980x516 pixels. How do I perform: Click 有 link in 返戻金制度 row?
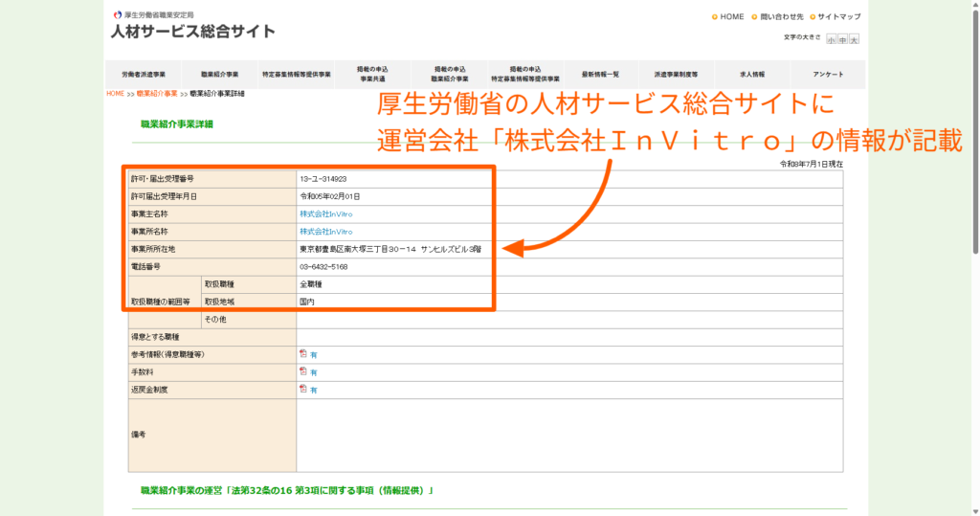click(314, 391)
